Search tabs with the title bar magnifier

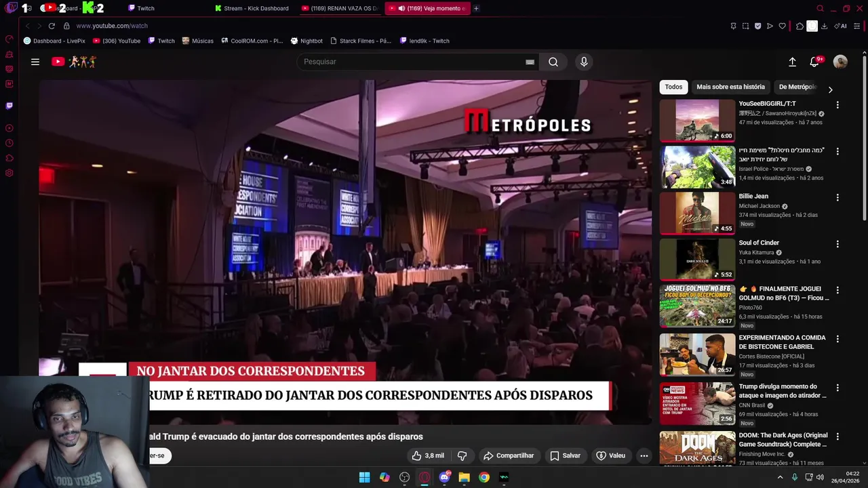point(820,8)
